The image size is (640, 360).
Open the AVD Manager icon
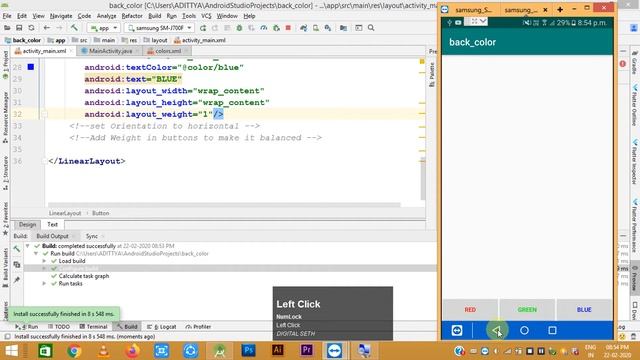[316, 28]
